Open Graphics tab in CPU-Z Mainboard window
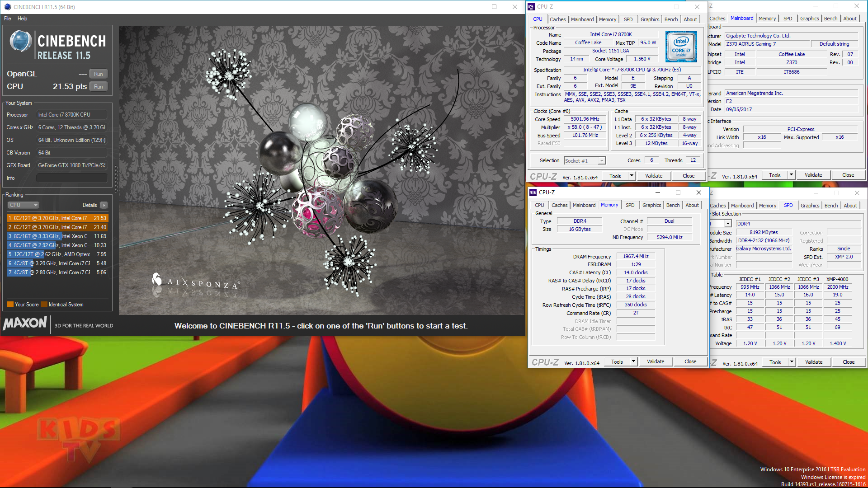This screenshot has width=868, height=488. click(x=809, y=19)
